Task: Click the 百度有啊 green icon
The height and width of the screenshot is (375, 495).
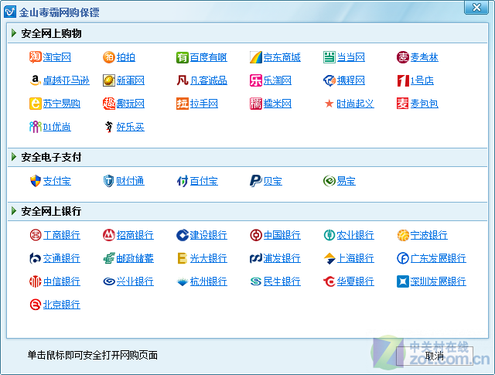Action: click(182, 57)
